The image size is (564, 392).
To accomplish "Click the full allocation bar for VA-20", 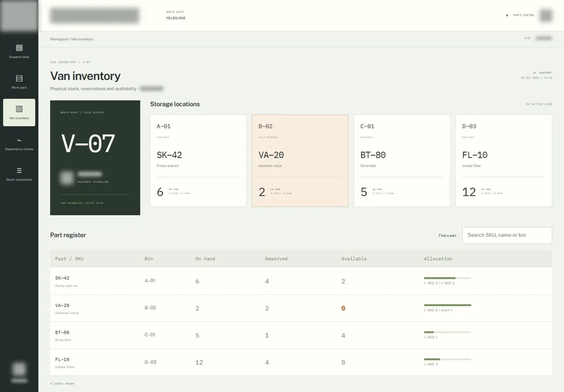I will (448, 305).
